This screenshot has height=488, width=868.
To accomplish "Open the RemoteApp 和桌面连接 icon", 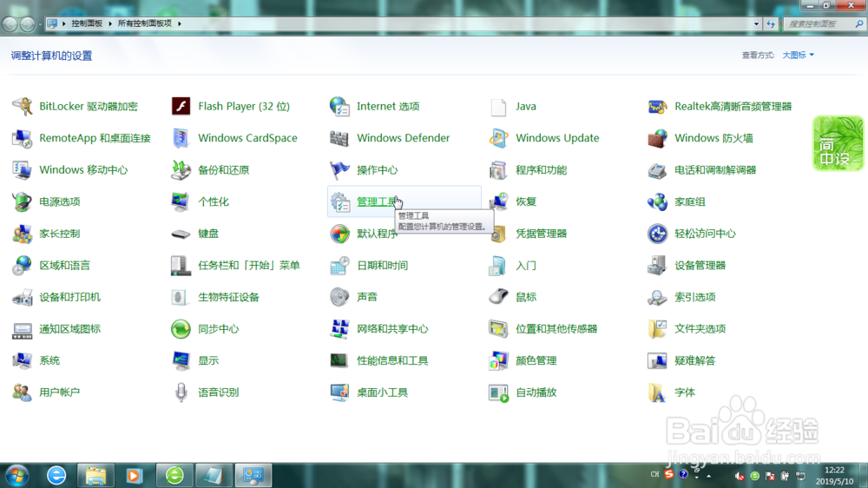I will [23, 138].
